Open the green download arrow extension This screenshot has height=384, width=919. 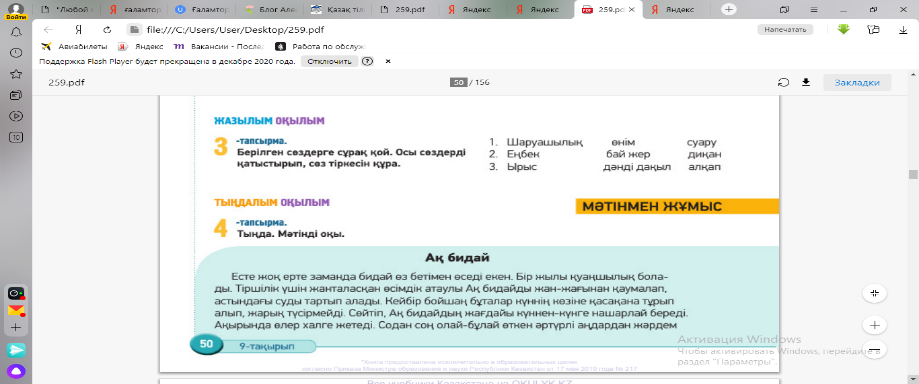pyautogui.click(x=843, y=29)
